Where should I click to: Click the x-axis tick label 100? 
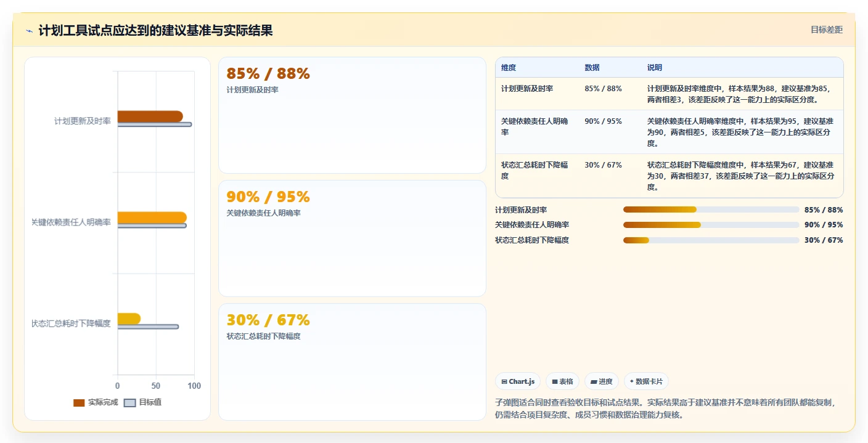(x=194, y=386)
